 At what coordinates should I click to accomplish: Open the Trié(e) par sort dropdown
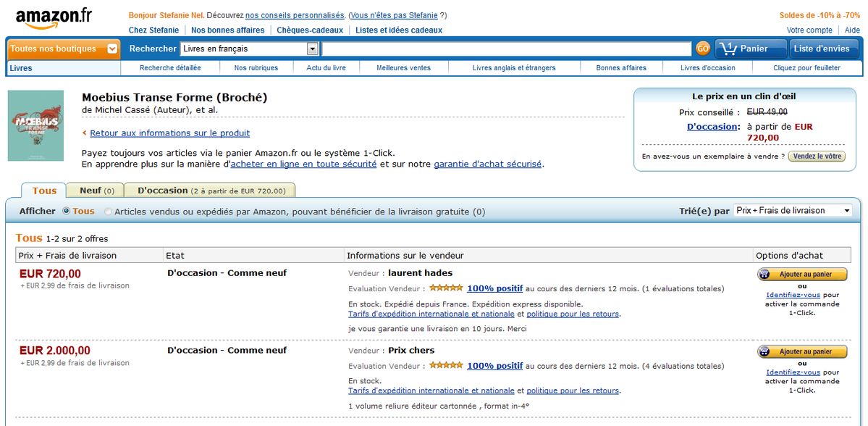coord(793,211)
